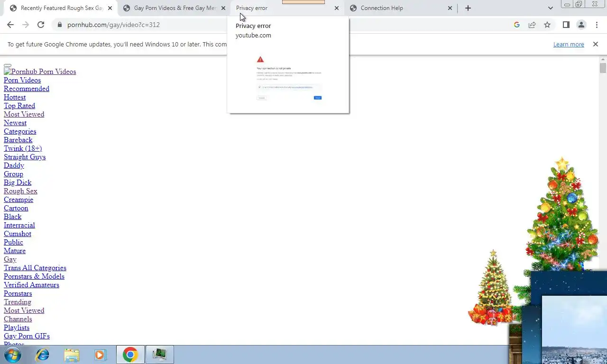Open the Trans All Categories link
The width and height of the screenshot is (607, 364).
[35, 268]
